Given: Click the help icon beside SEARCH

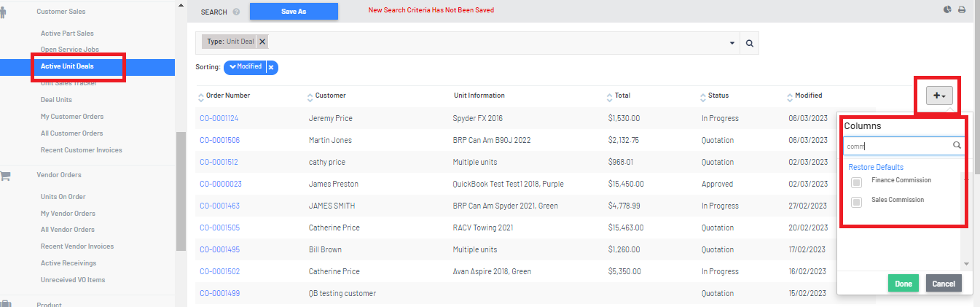Looking at the screenshot, I should 236,12.
